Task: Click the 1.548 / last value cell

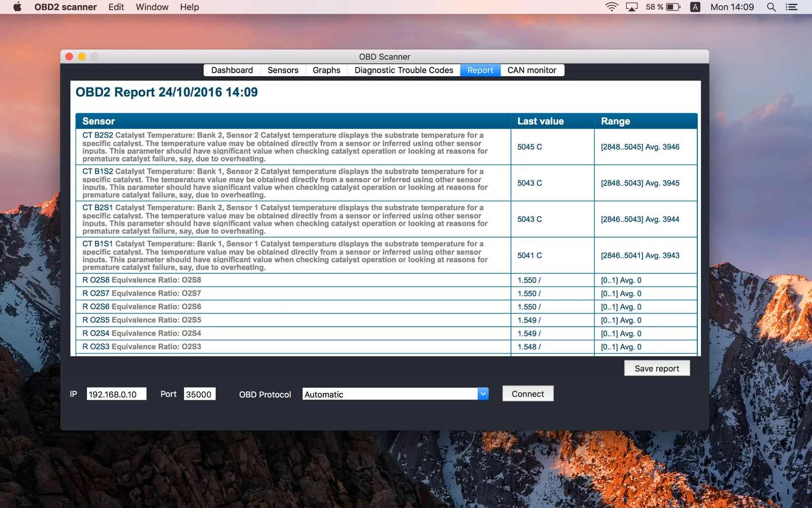Action: pyautogui.click(x=552, y=346)
